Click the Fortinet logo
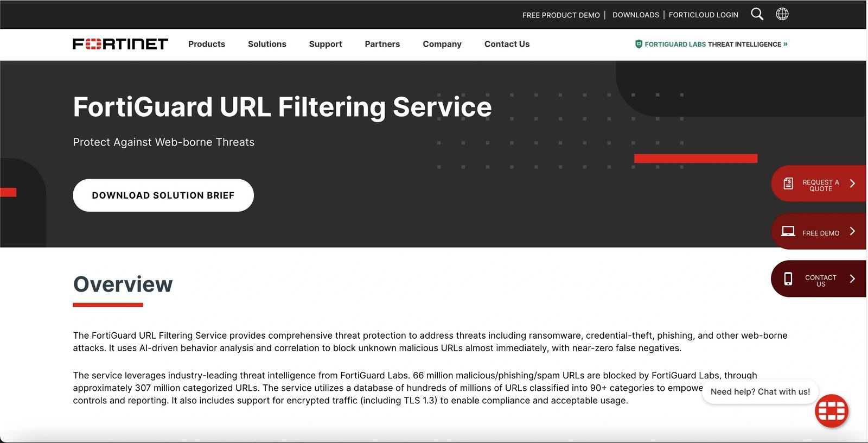This screenshot has height=443, width=868. pos(120,44)
